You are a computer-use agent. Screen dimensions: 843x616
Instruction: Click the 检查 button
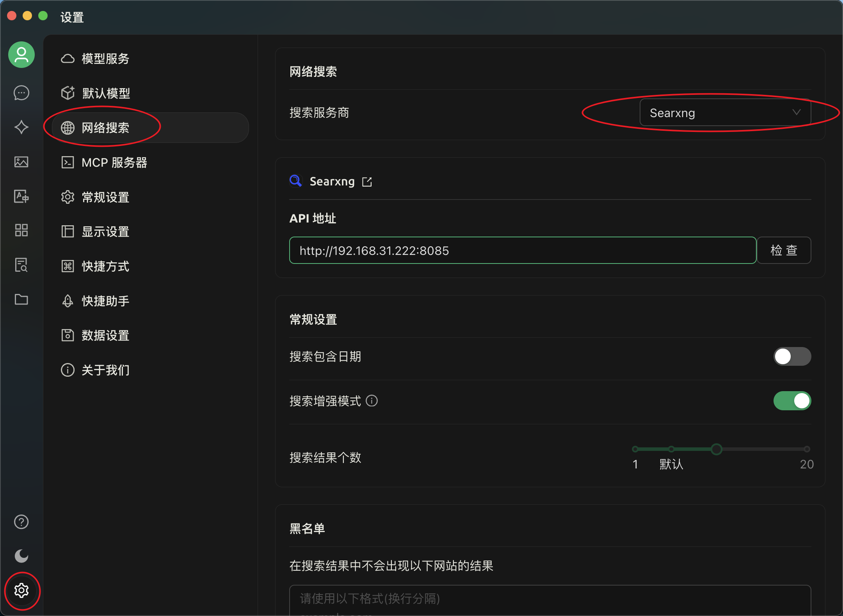tap(784, 250)
